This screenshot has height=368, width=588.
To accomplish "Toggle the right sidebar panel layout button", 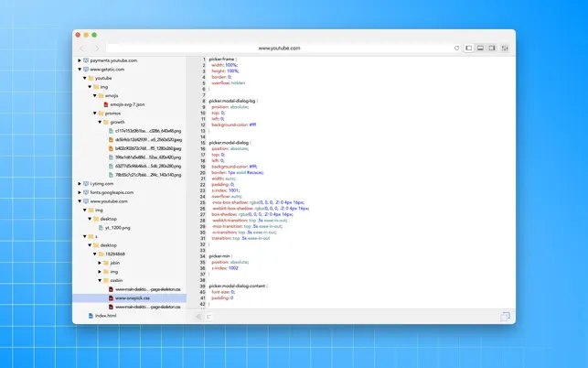I will tap(492, 49).
